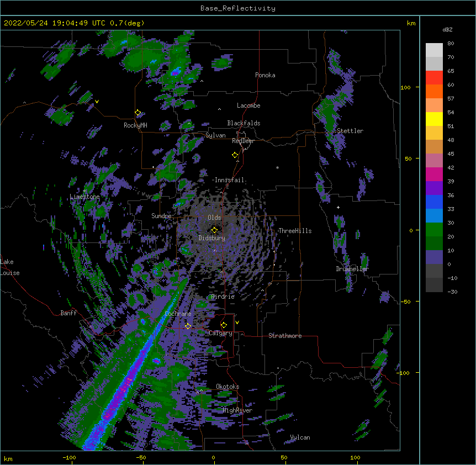Click the Okotoks label
The width and height of the screenshot is (476, 465).
coord(228,387)
